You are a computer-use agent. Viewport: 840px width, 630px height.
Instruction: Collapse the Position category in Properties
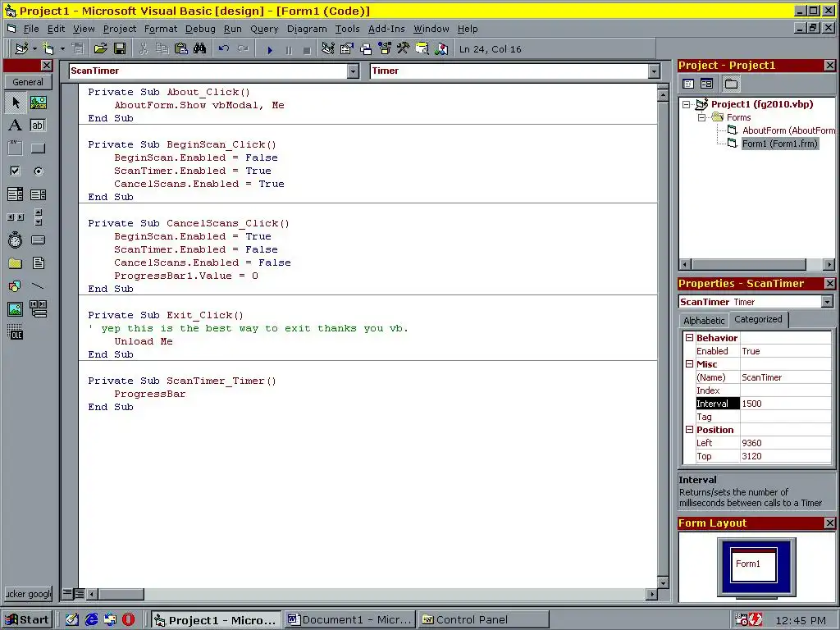click(689, 430)
